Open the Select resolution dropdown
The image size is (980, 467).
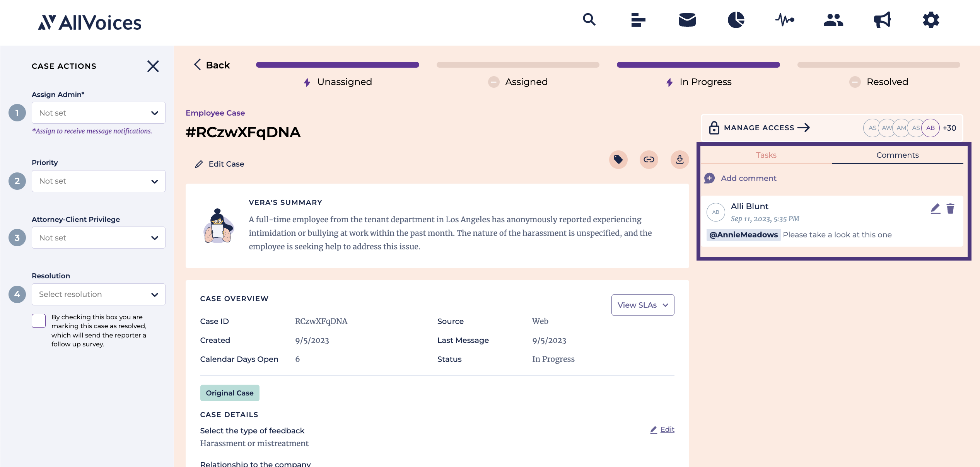pos(99,294)
